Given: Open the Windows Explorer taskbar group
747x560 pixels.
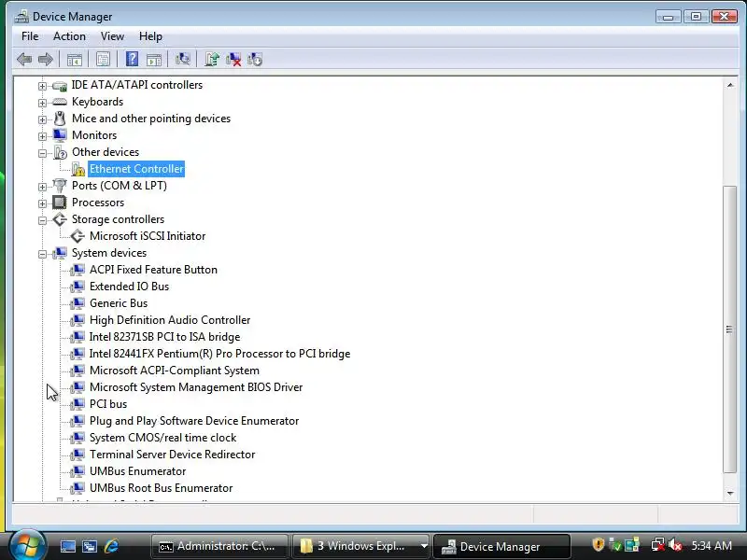Looking at the screenshot, I should pos(360,546).
